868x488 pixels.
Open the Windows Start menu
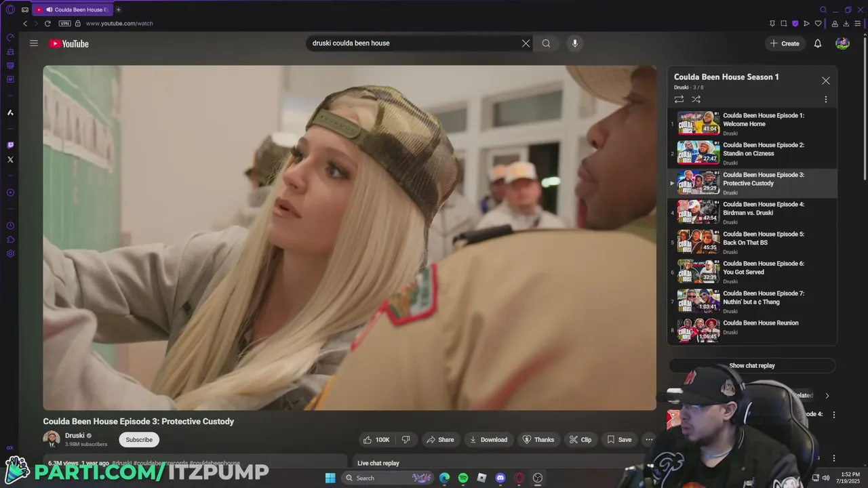click(330, 478)
